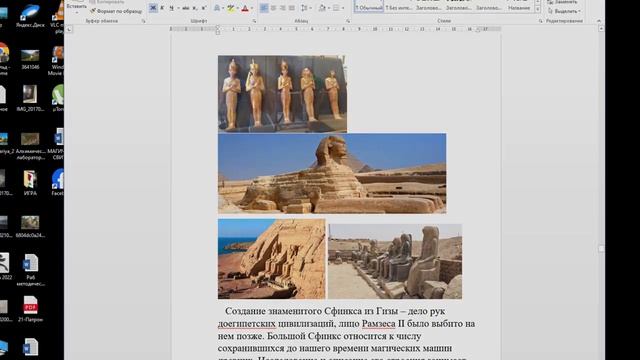Open Paste (Вставить) dropdown arrow
The width and height of the screenshot is (640, 360).
click(x=77, y=13)
